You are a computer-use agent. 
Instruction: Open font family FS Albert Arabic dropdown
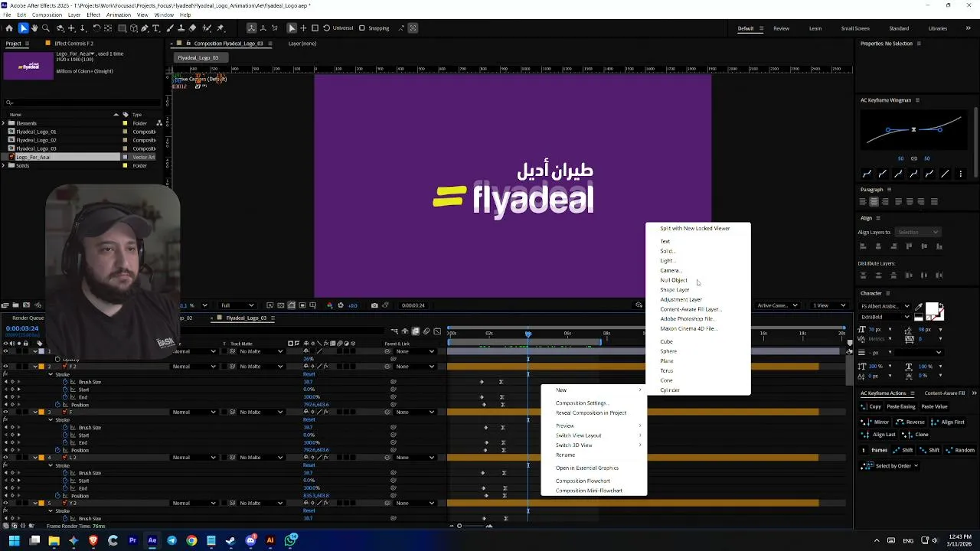click(x=887, y=306)
